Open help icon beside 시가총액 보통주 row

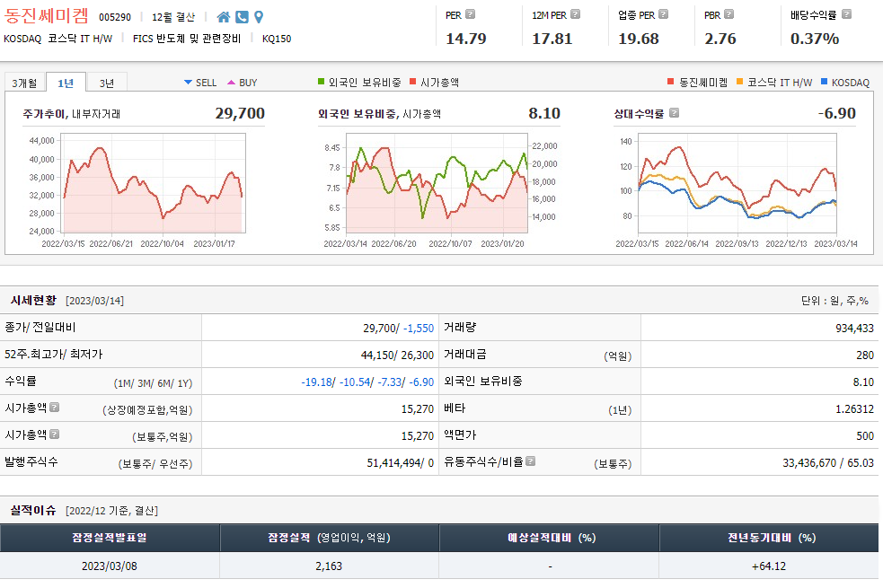point(55,434)
